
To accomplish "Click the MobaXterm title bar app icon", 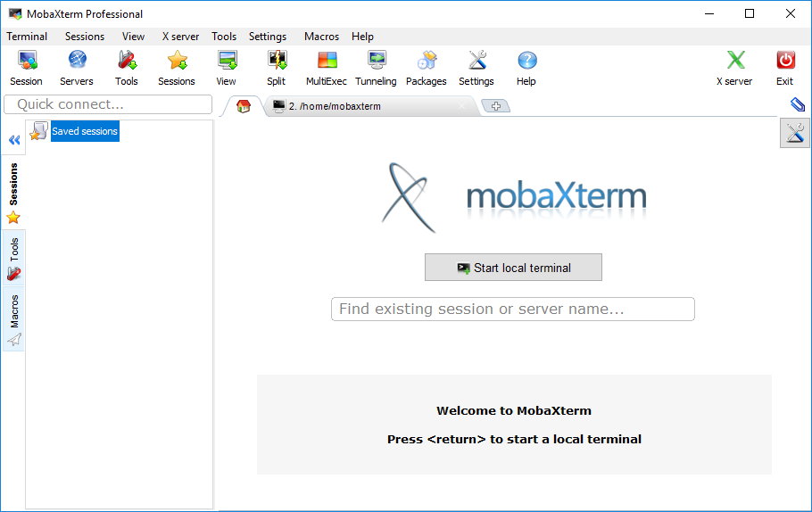I will click(x=15, y=14).
